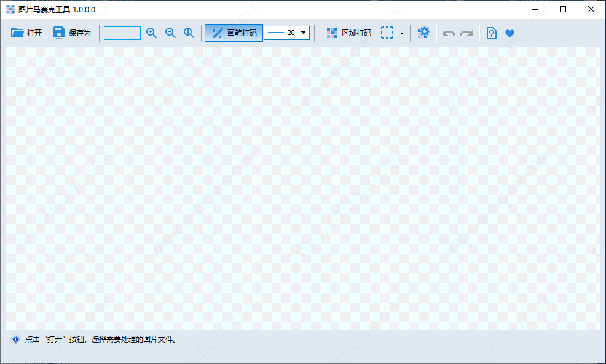This screenshot has height=364, width=606.
Task: Select the 画笔打码 brush mosaic tool
Action: [234, 33]
